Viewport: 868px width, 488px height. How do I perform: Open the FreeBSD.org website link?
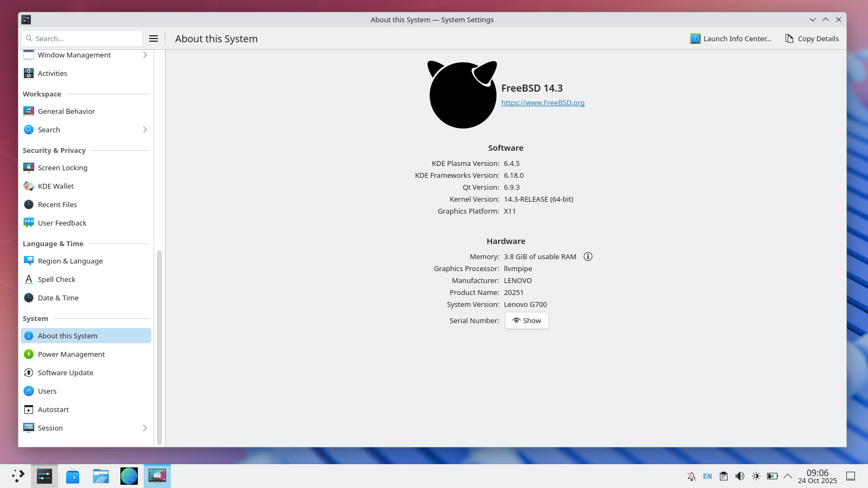tap(542, 102)
